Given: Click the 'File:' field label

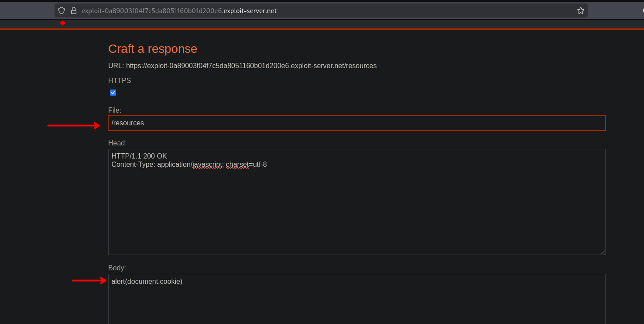Looking at the screenshot, I should (x=115, y=110).
